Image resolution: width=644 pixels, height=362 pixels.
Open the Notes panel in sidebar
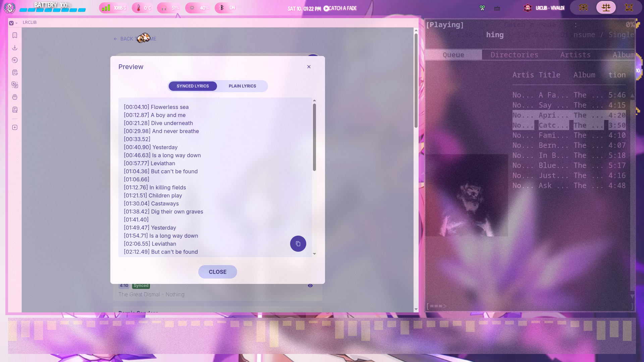pyautogui.click(x=15, y=72)
